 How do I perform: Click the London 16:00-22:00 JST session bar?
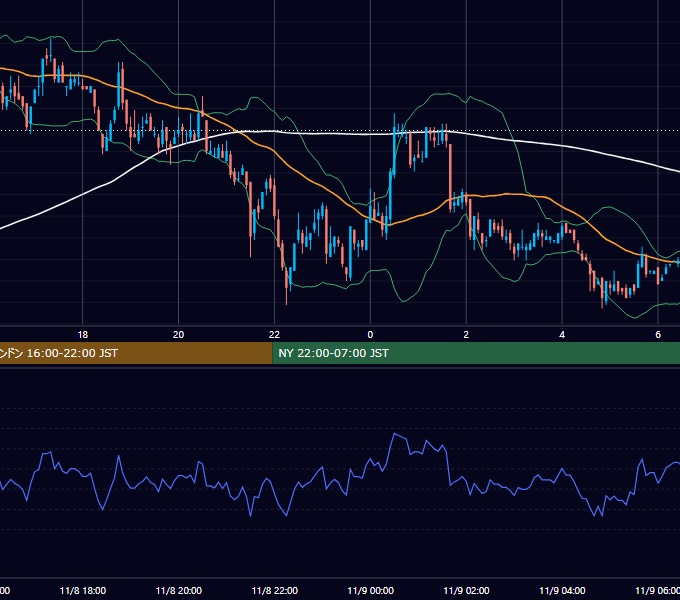(136, 353)
